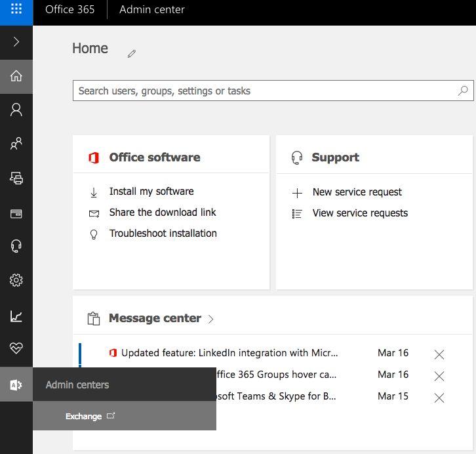Open Reports chart icon in sidebar
476x454 pixels.
[16, 316]
